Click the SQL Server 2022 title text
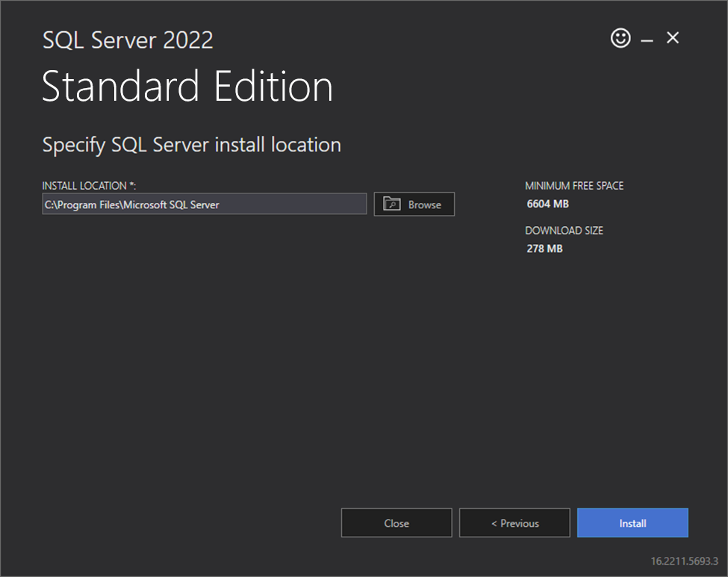This screenshot has height=577, width=728. pyautogui.click(x=128, y=40)
